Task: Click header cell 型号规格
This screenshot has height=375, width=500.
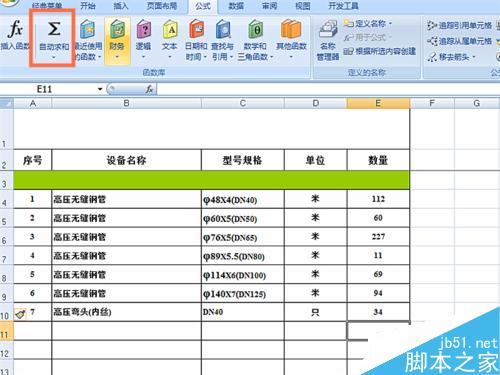Action: [x=243, y=160]
